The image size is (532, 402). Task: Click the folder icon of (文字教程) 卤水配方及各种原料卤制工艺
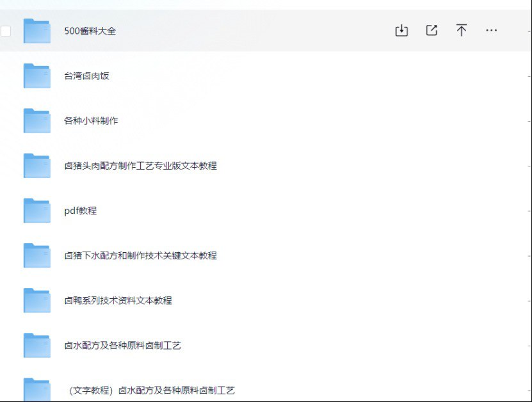[x=37, y=390]
